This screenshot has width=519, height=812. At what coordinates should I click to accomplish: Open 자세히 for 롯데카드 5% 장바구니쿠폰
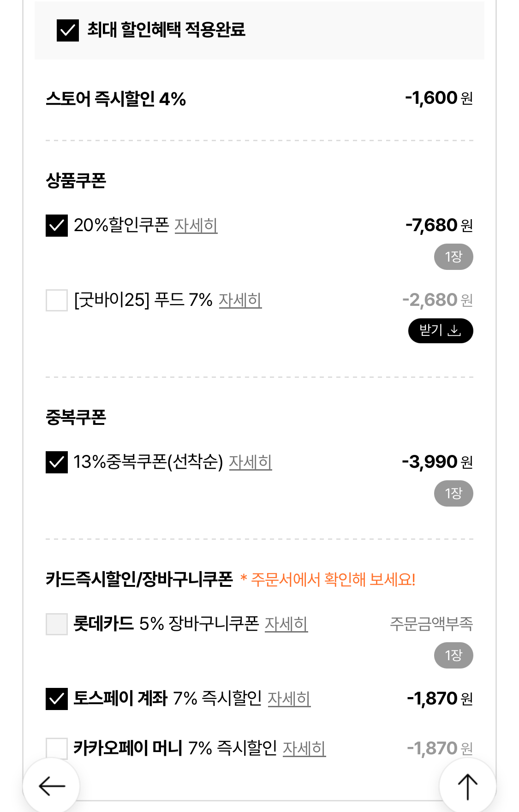(286, 624)
